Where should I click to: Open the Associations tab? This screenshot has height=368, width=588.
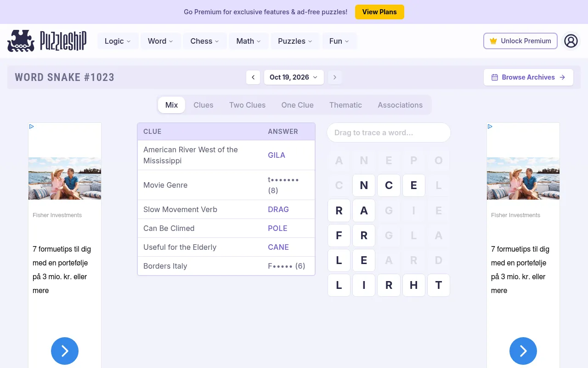(400, 105)
